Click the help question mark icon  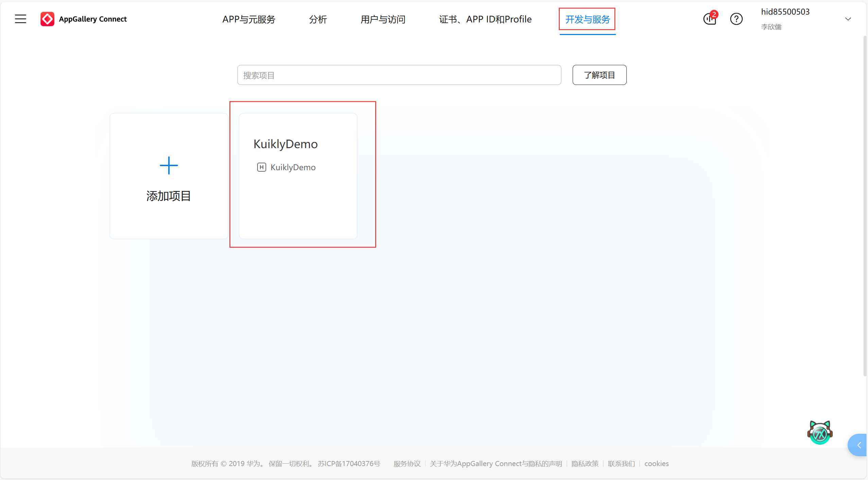pyautogui.click(x=736, y=19)
